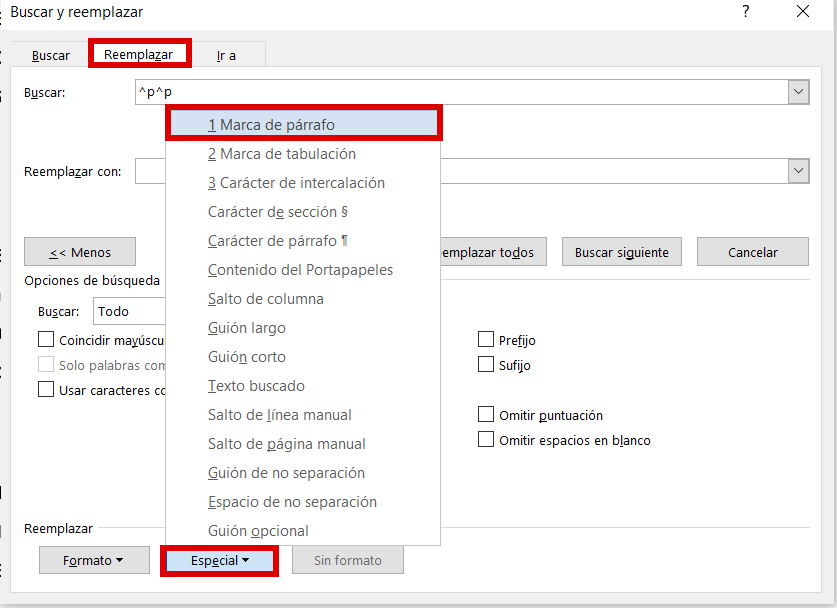Close the Buscar y reemplazar dialog
Screen dimensions: 837x608
click(x=802, y=12)
